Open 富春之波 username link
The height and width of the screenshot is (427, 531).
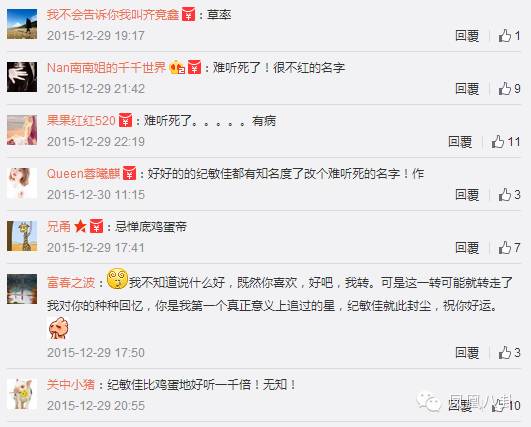coord(71,282)
